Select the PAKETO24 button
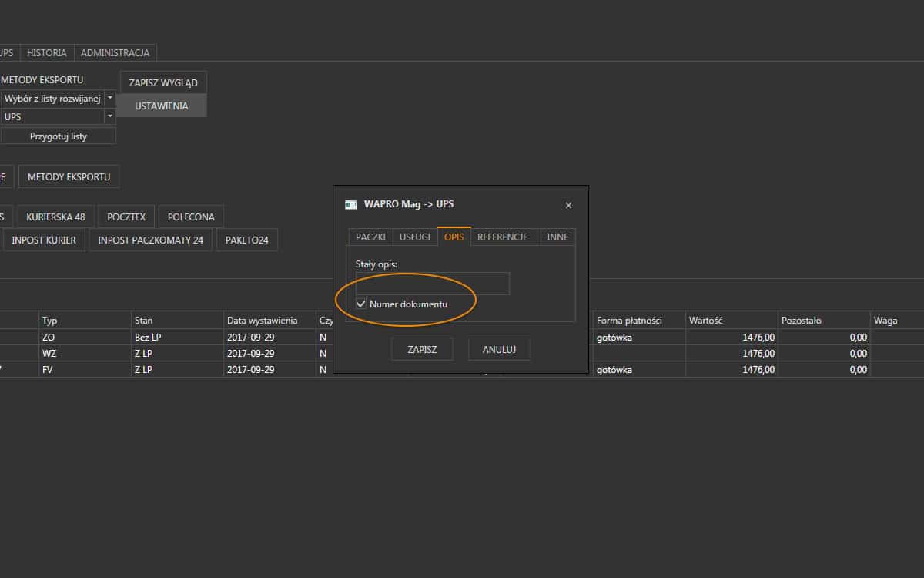924x578 pixels. click(246, 240)
